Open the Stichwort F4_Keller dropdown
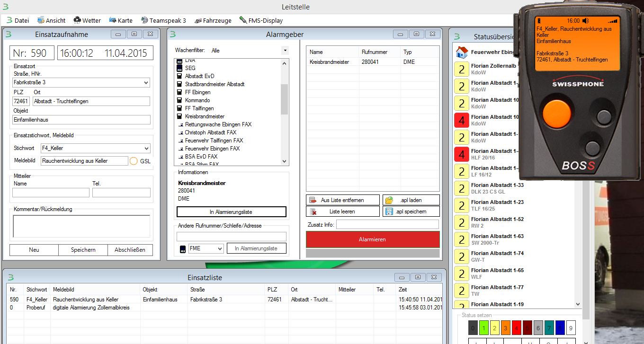644x344 pixels. click(x=145, y=148)
